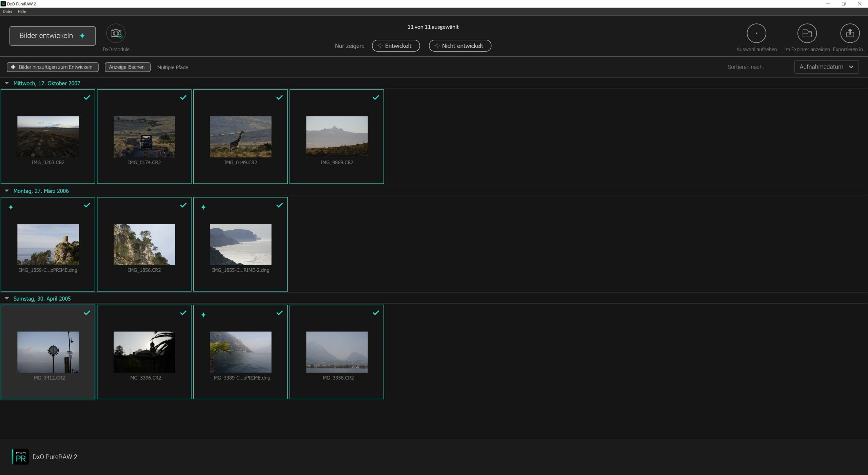This screenshot has width=868, height=475.
Task: Uncheck the checkmark on IMG_9869.CR2
Action: click(376, 98)
